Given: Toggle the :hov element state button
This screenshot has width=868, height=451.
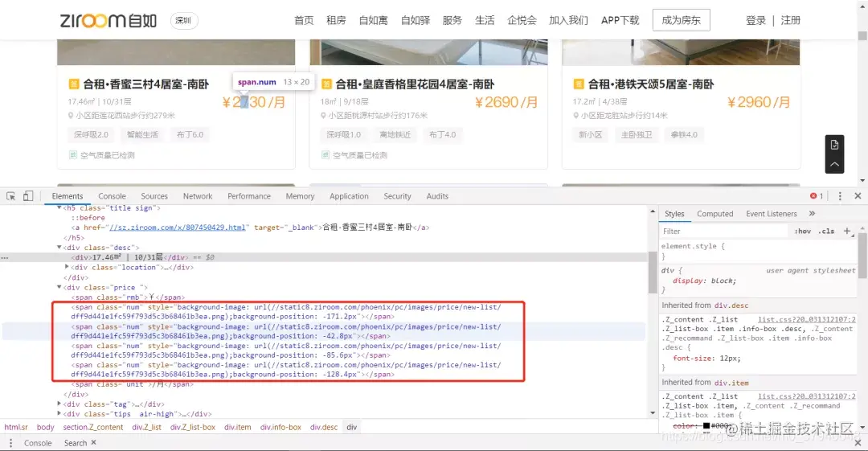Looking at the screenshot, I should [803, 231].
